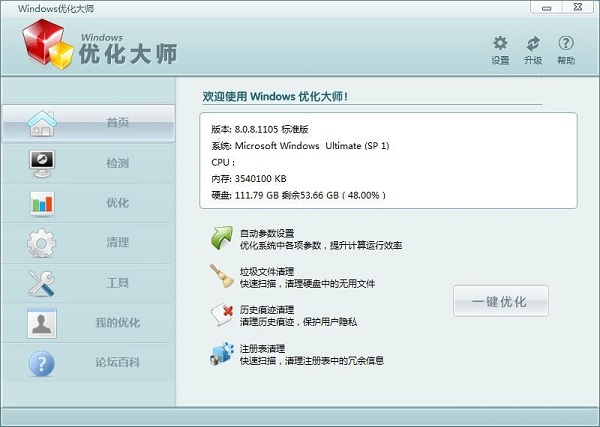Click the bar chart icon for 优化
Image resolution: width=600 pixels, height=427 pixels.
coord(42,204)
